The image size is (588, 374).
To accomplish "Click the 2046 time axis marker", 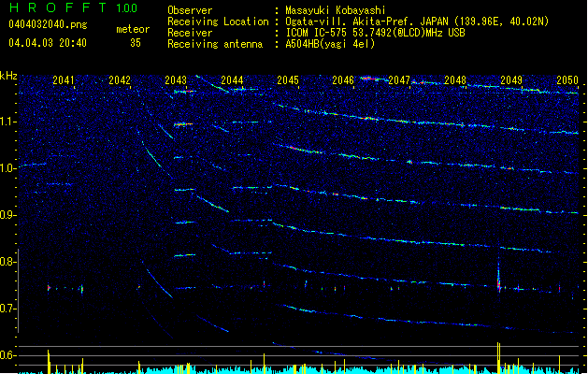I will 343,80.
